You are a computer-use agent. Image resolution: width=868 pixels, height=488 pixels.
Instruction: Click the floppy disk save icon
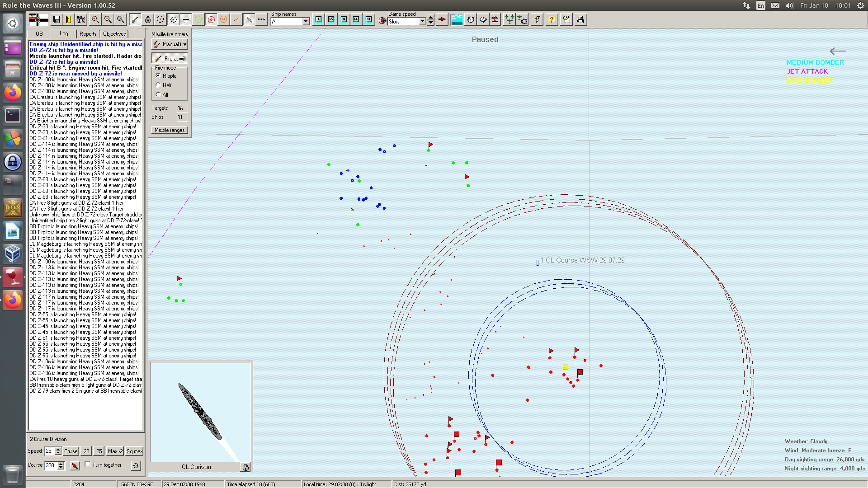coord(57,19)
